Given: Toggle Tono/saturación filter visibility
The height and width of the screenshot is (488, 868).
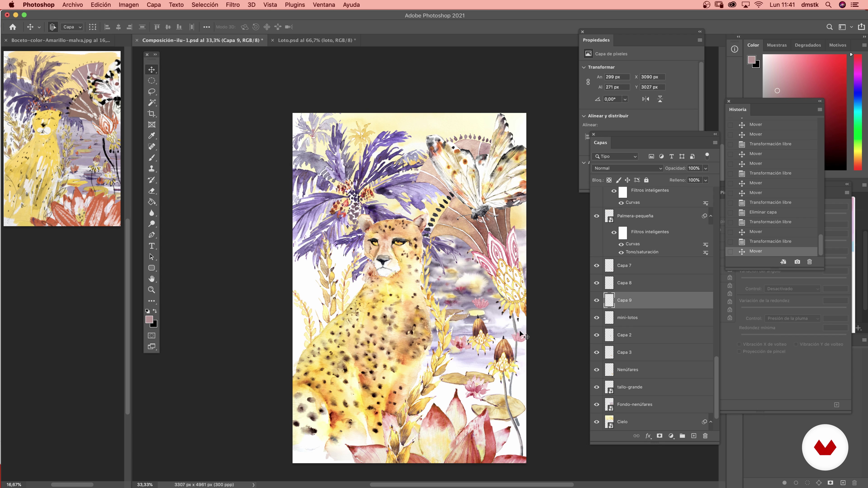Looking at the screenshot, I should 621,252.
